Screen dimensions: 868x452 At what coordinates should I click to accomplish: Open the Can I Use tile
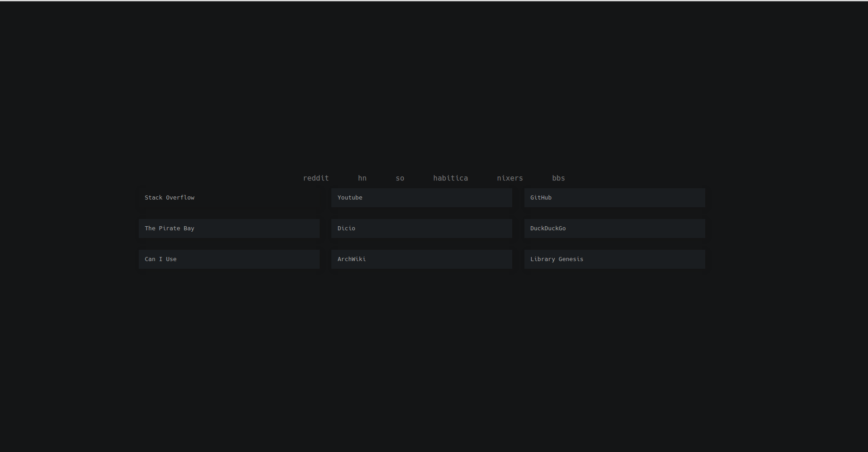click(x=229, y=259)
